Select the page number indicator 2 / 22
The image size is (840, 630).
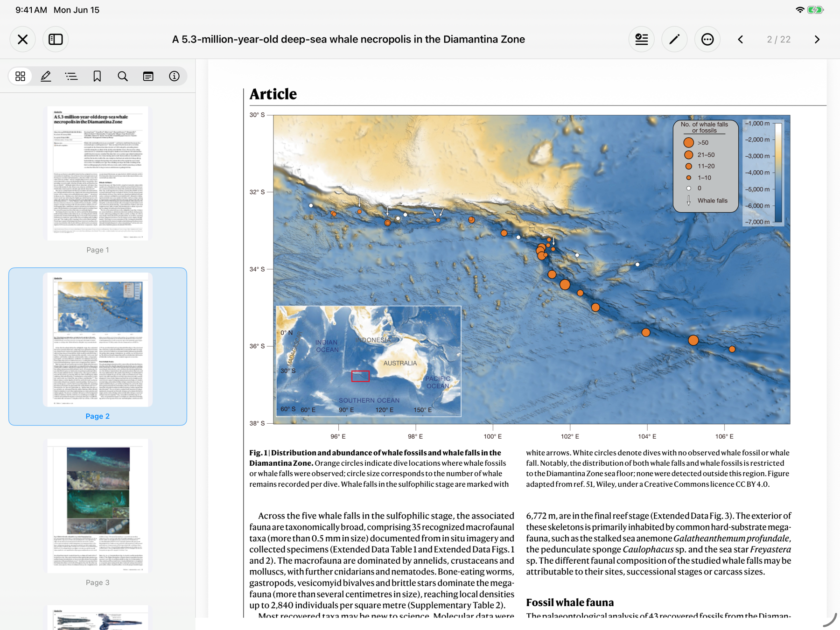[779, 39]
